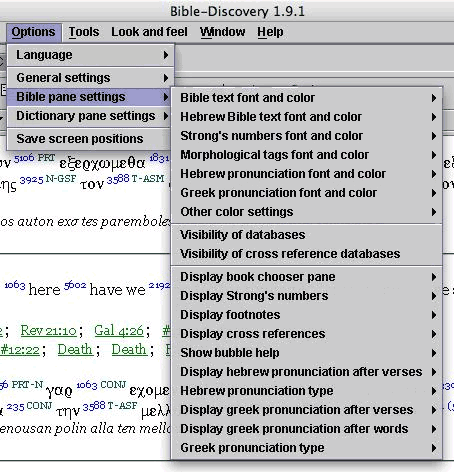454x472 pixels.
Task: Open Bible text font and color
Action: tap(307, 98)
